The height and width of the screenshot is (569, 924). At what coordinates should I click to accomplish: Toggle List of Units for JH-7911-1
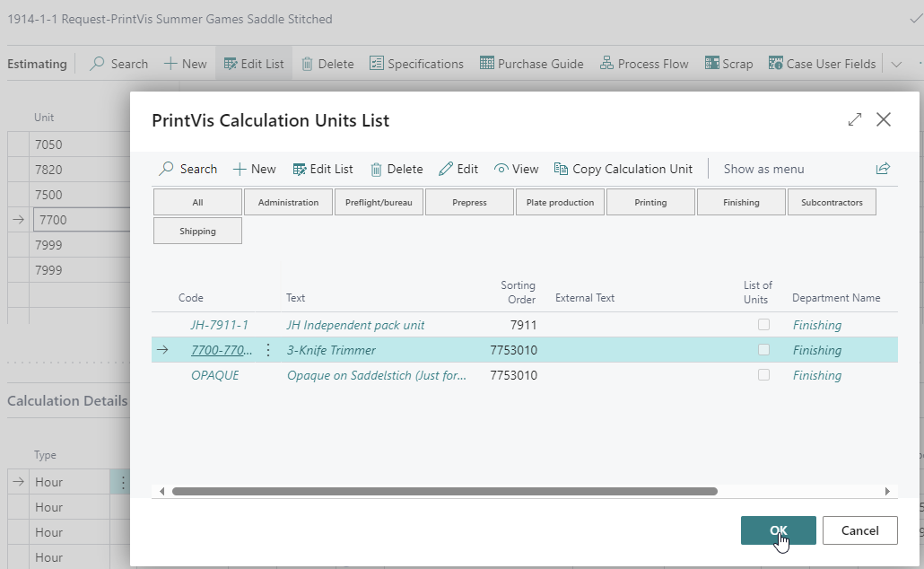tap(763, 324)
